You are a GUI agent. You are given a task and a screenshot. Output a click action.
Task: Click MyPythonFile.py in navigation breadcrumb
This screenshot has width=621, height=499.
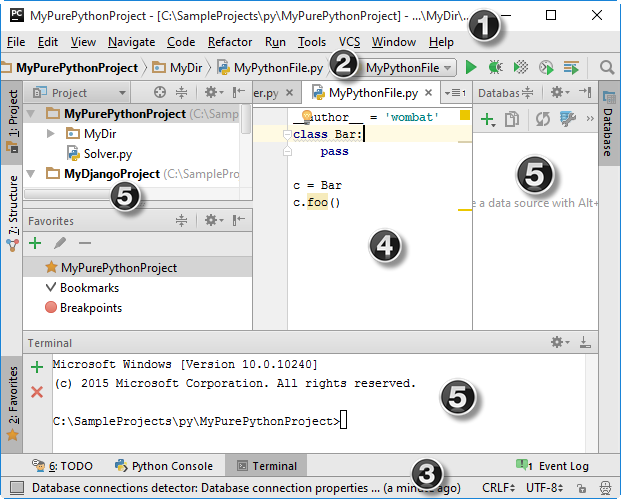tap(270, 68)
